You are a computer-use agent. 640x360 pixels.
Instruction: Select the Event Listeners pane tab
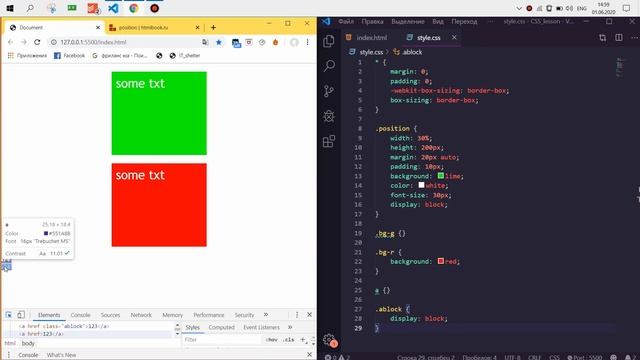pyautogui.click(x=261, y=327)
